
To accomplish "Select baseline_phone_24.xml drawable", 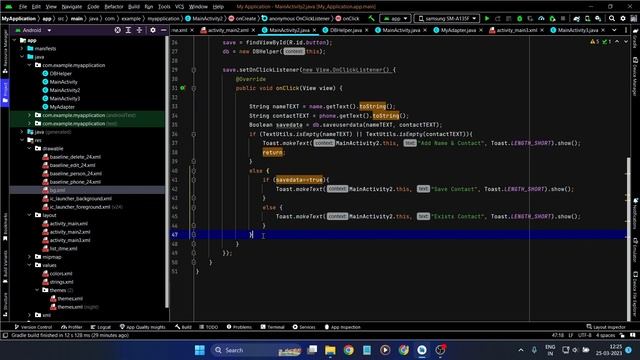I will 75,182.
